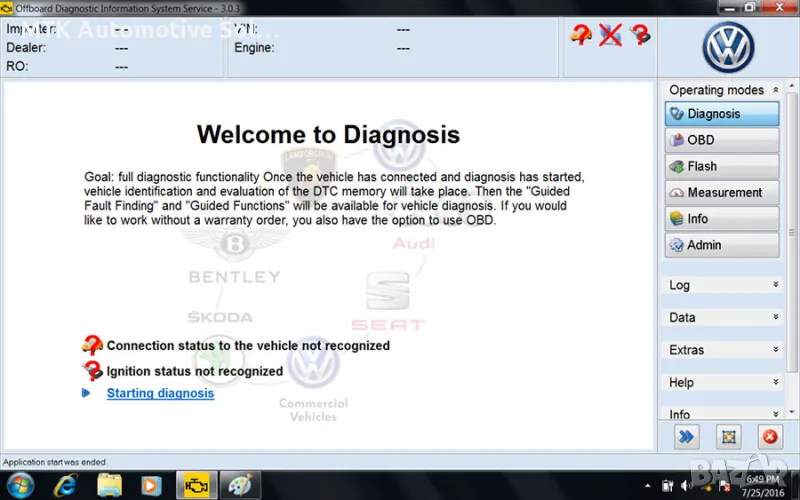This screenshot has width=800, height=500.
Task: Switch to OBD operating mode
Action: (x=721, y=140)
